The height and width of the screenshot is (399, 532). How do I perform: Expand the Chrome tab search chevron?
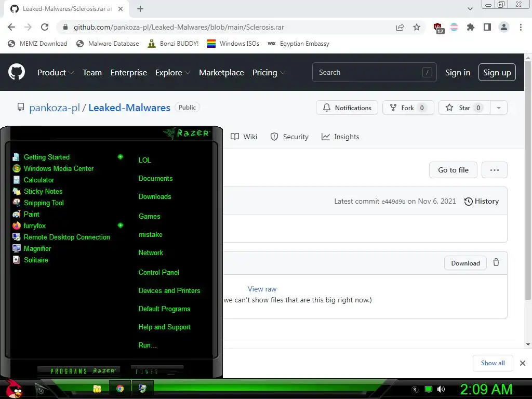[x=470, y=9]
